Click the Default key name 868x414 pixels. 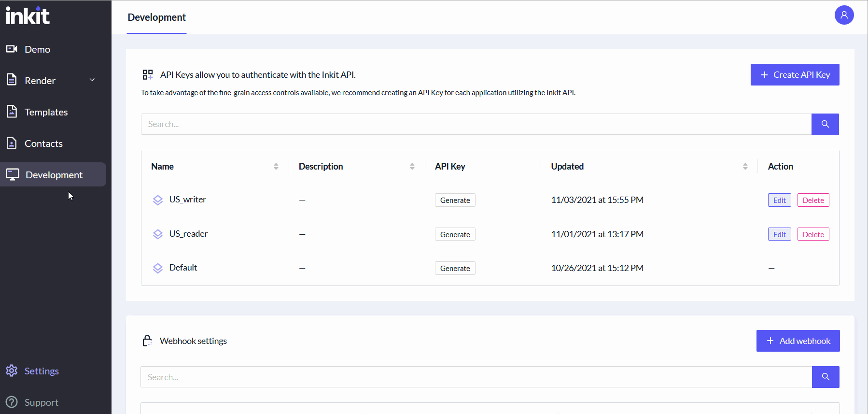click(x=183, y=268)
